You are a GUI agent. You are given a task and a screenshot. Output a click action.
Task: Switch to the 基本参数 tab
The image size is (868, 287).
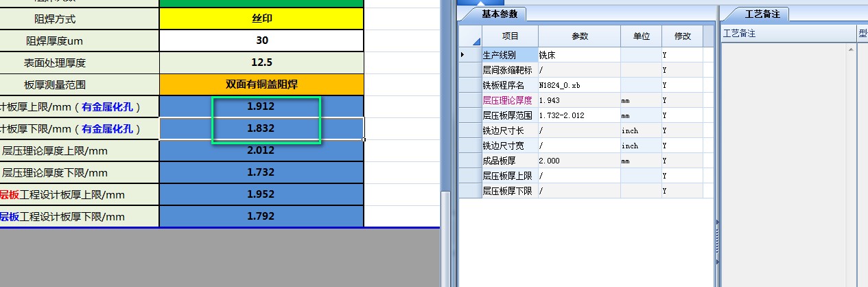(500, 14)
